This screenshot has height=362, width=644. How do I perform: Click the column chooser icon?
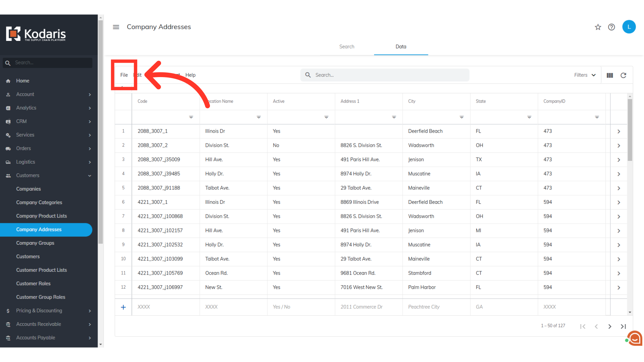(610, 75)
